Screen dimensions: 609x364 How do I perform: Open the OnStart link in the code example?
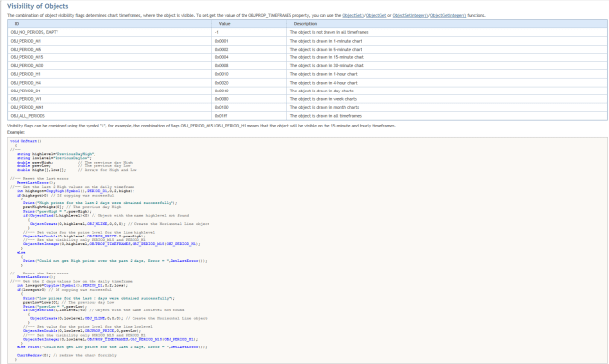coord(29,141)
